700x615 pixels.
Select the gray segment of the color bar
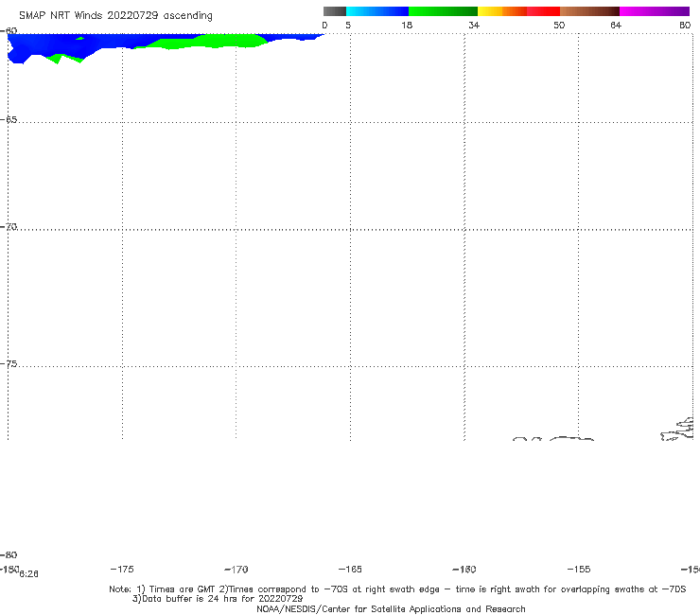pos(335,11)
